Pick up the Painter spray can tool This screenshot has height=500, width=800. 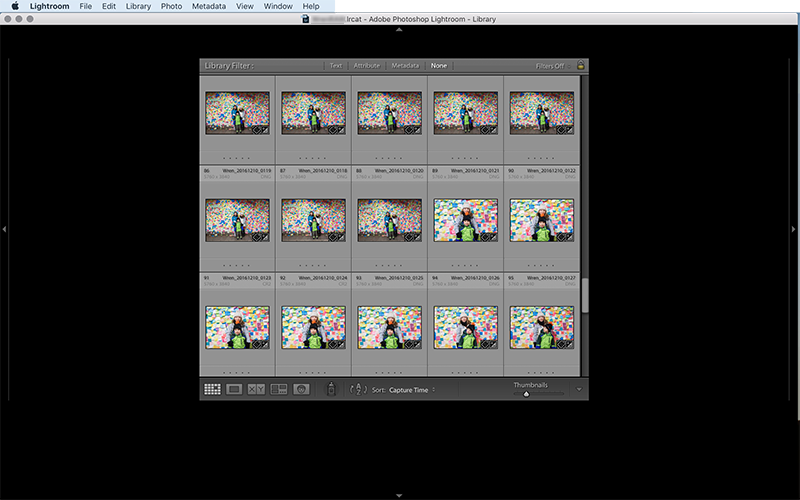(x=331, y=389)
